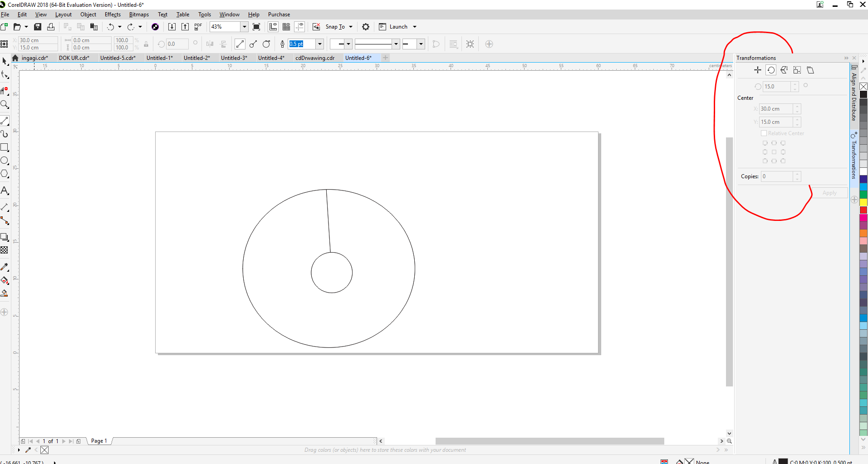Select the Text tool
This screenshot has height=464, width=868.
click(x=5, y=191)
